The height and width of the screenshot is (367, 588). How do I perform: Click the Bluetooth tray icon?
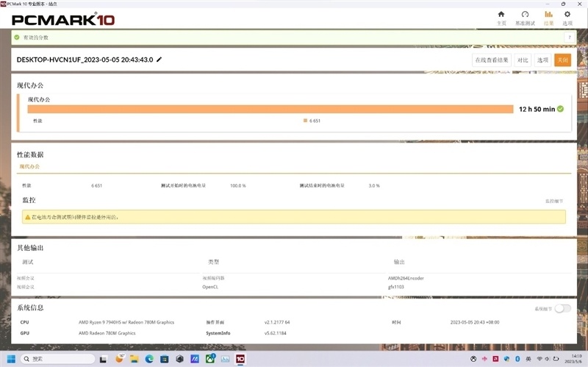point(517,359)
